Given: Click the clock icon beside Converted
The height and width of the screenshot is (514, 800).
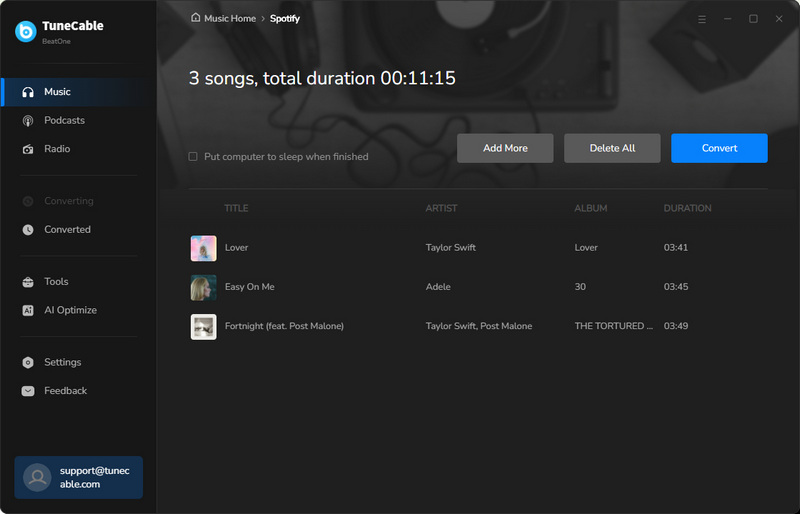Looking at the screenshot, I should coord(28,230).
